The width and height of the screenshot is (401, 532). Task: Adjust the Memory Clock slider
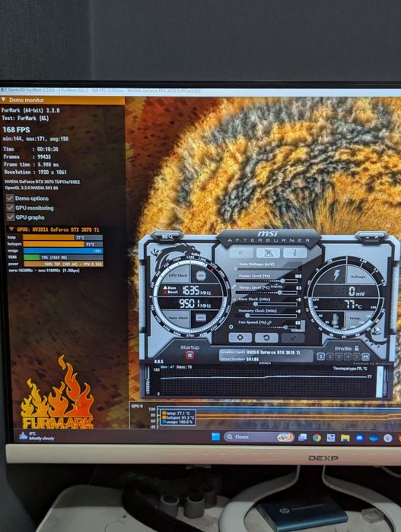pyautogui.click(x=266, y=316)
